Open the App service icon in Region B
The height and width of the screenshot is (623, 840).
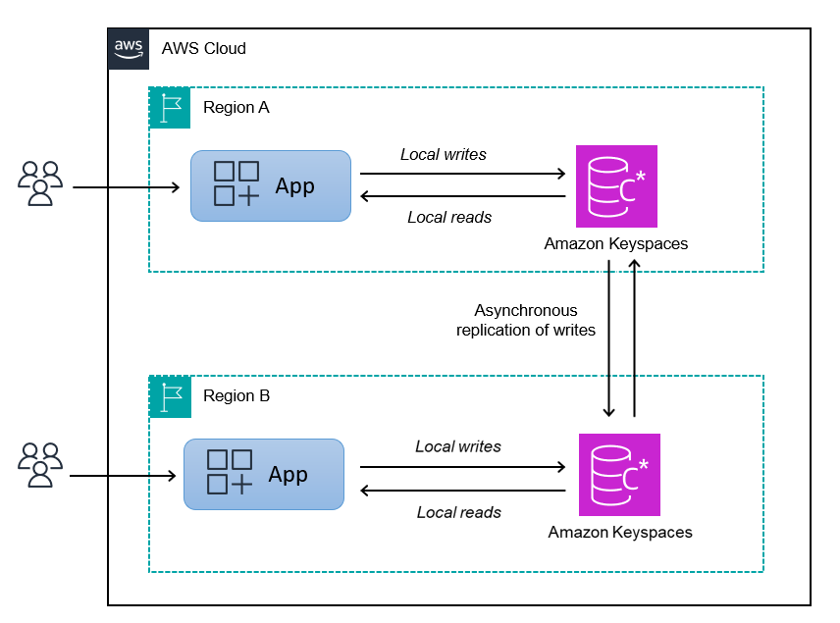[263, 474]
